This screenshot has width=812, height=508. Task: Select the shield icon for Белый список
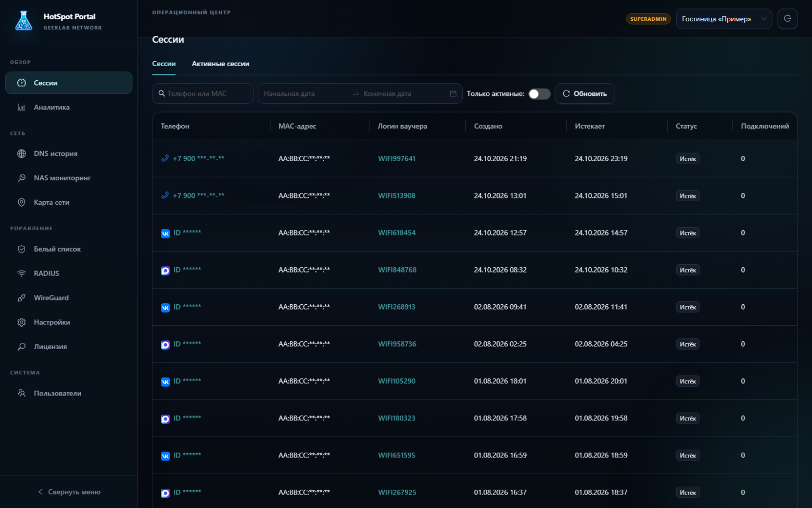21,249
